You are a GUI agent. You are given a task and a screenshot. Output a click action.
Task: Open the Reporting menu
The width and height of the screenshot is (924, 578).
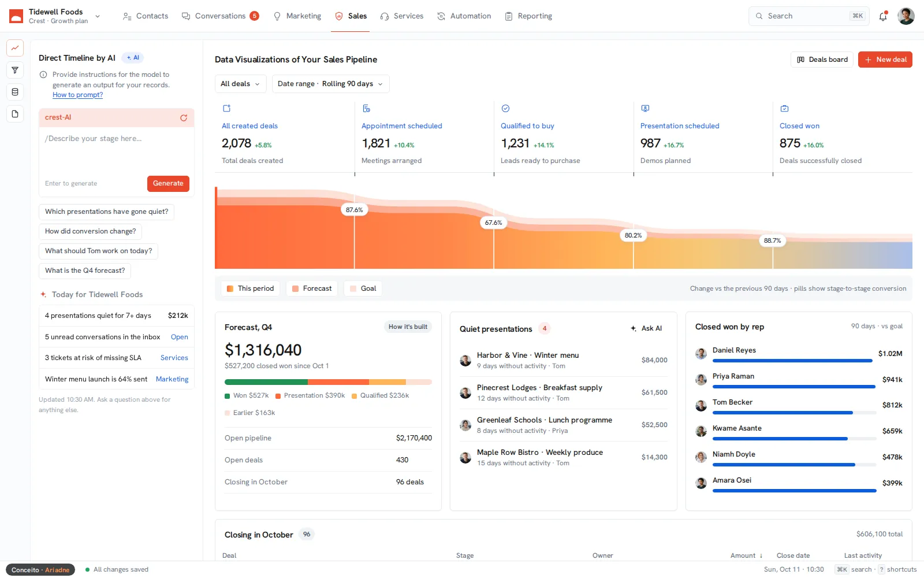(x=528, y=16)
